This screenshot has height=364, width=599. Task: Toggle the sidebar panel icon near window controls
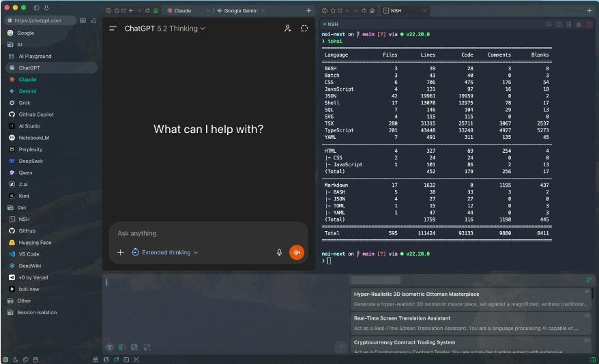(x=38, y=7)
